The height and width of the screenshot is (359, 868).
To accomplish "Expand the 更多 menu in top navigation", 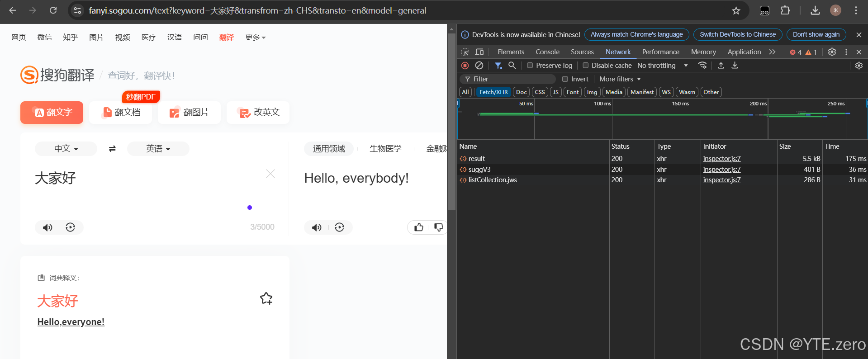I will pos(256,37).
